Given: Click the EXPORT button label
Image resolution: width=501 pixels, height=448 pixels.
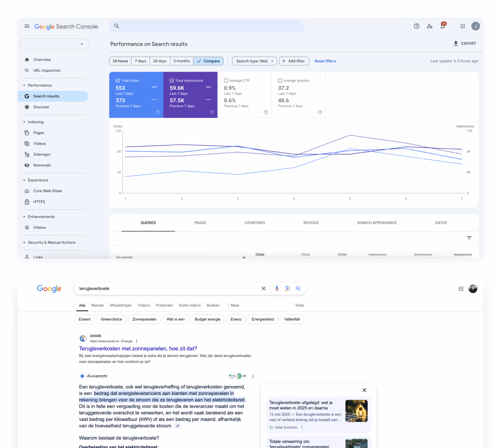Looking at the screenshot, I should tap(468, 44).
